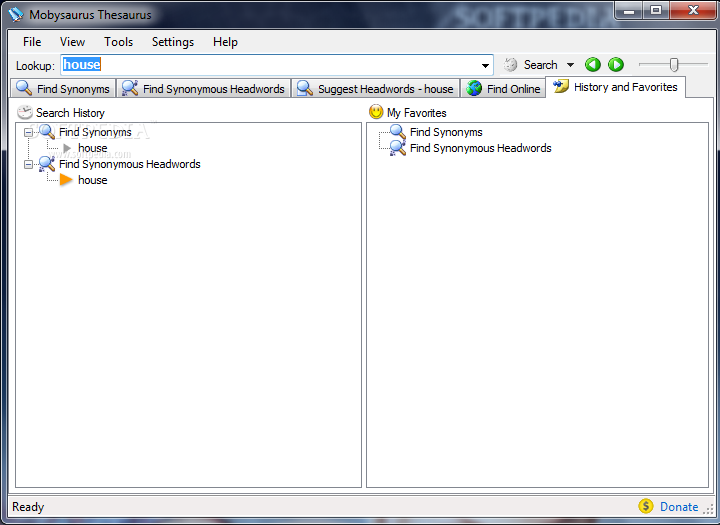Open the View menu
Viewport: 720px width, 525px height.
click(72, 42)
